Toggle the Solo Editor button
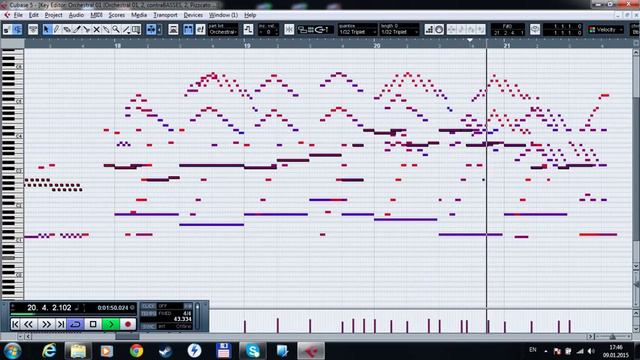Image resolution: width=640 pixels, height=360 pixels. click(7, 30)
